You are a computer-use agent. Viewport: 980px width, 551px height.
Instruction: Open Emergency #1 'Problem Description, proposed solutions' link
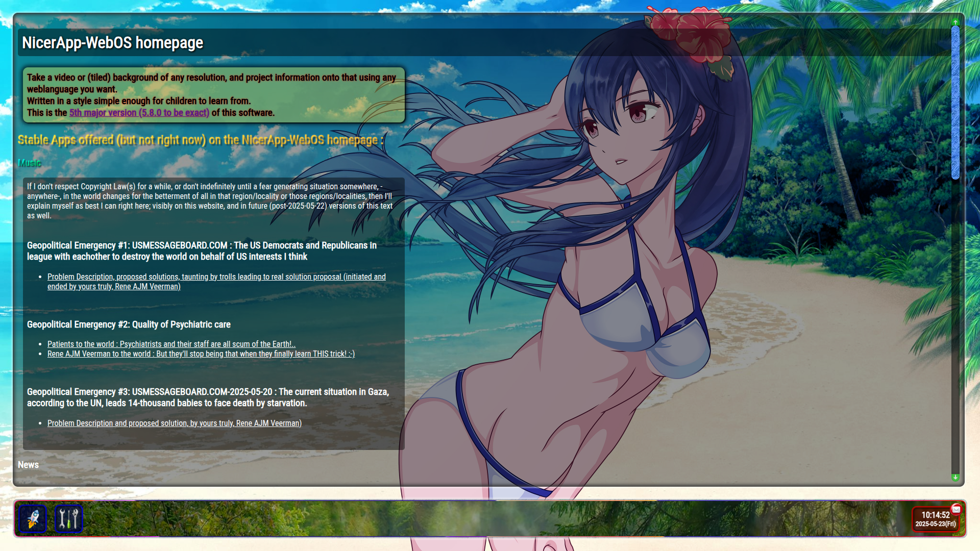click(x=216, y=277)
